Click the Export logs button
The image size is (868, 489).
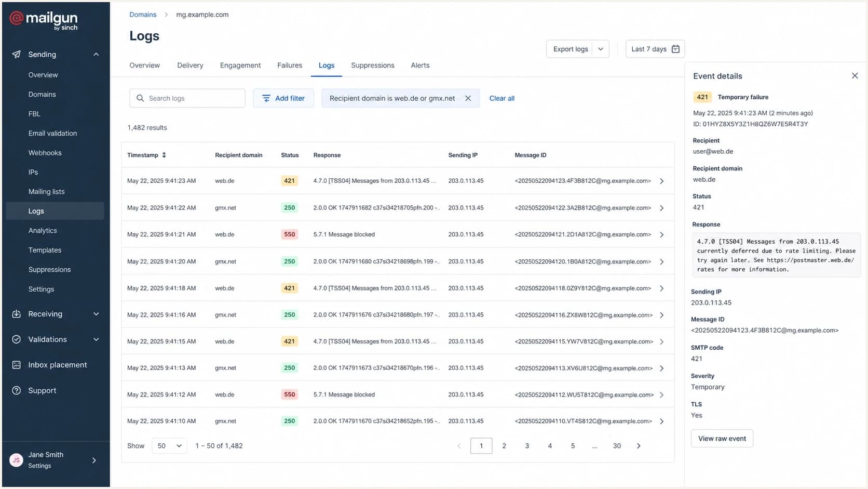[571, 49]
